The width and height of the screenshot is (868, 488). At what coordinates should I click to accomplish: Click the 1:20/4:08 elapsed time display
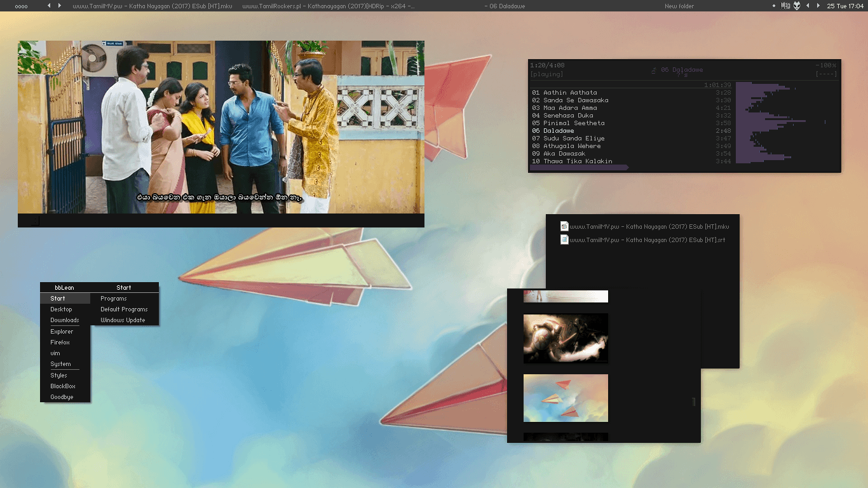pos(548,65)
